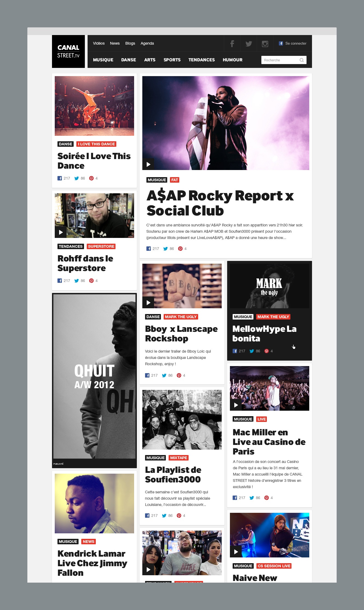
Task: Open the QHUIT A/W 2012 advertisement
Action: pos(94,380)
